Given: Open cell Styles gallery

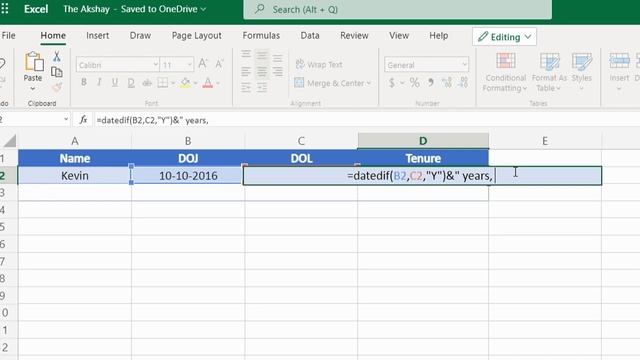Looking at the screenshot, I should (x=582, y=73).
